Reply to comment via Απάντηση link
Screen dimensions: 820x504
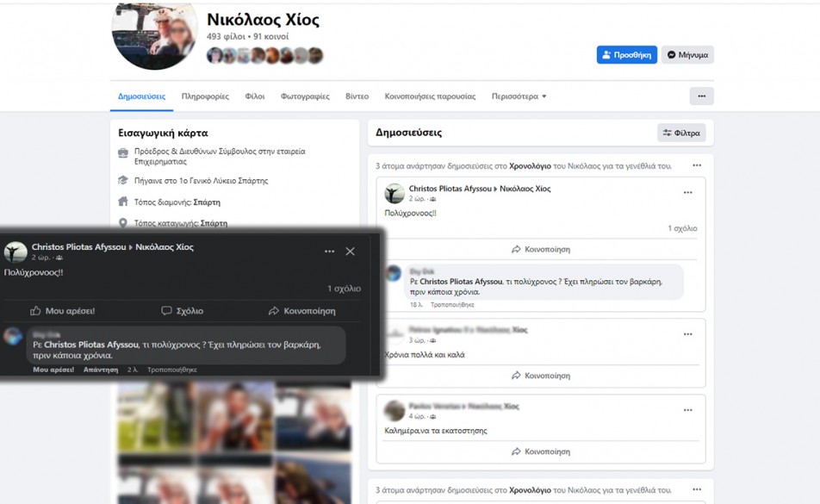tap(101, 370)
